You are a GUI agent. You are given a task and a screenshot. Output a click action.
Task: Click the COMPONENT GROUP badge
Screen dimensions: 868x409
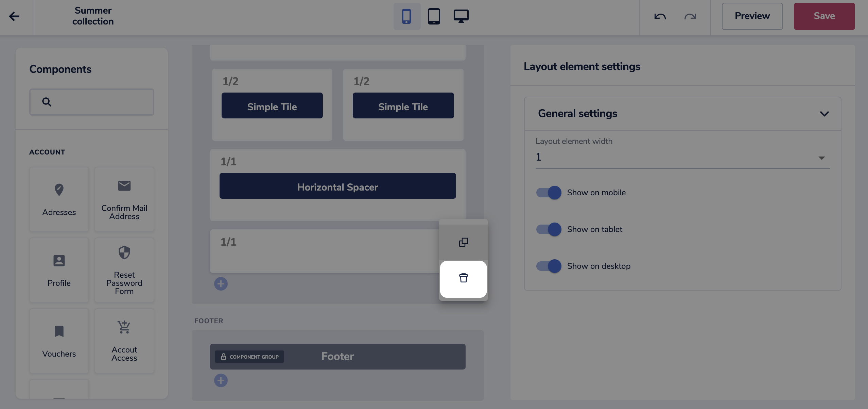[x=249, y=357]
